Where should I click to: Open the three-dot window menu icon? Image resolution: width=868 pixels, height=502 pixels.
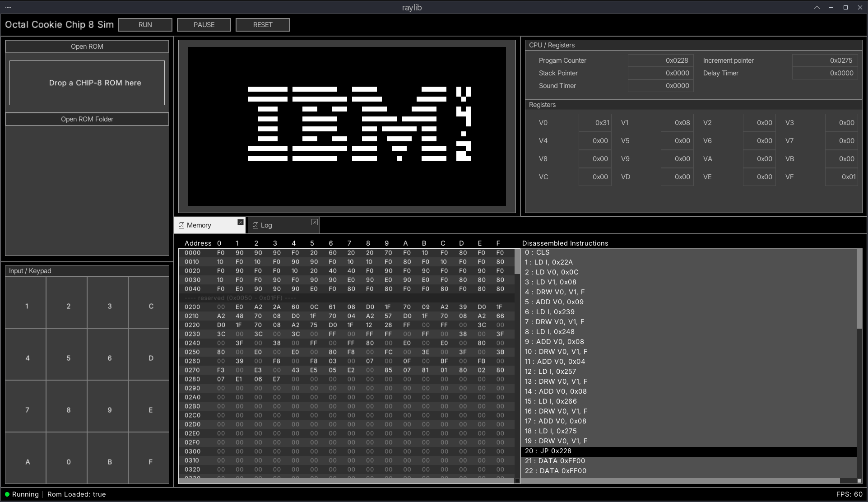point(8,7)
